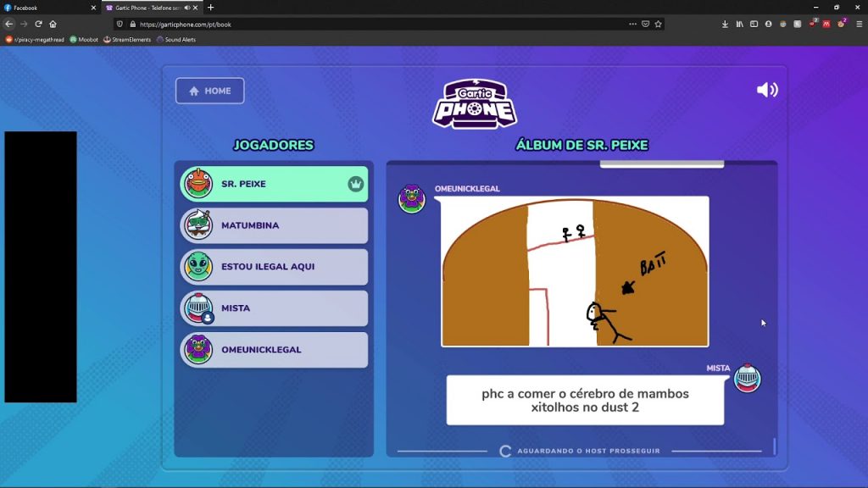The image size is (868, 488).
Task: Click the HOME button
Action: [x=209, y=91]
